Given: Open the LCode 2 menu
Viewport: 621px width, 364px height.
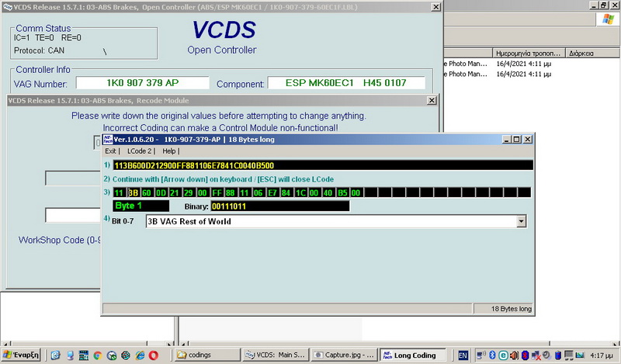Looking at the screenshot, I should [x=141, y=151].
